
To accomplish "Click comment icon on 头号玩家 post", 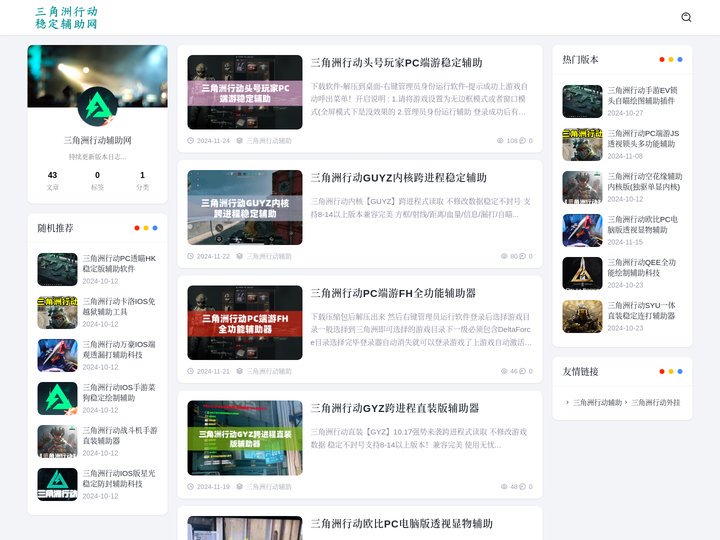I will point(523,141).
